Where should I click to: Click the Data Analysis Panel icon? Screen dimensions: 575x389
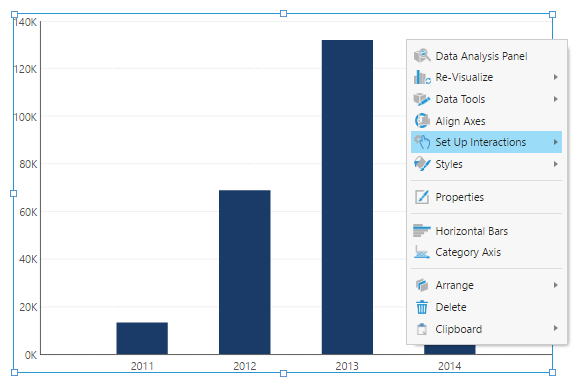(422, 56)
